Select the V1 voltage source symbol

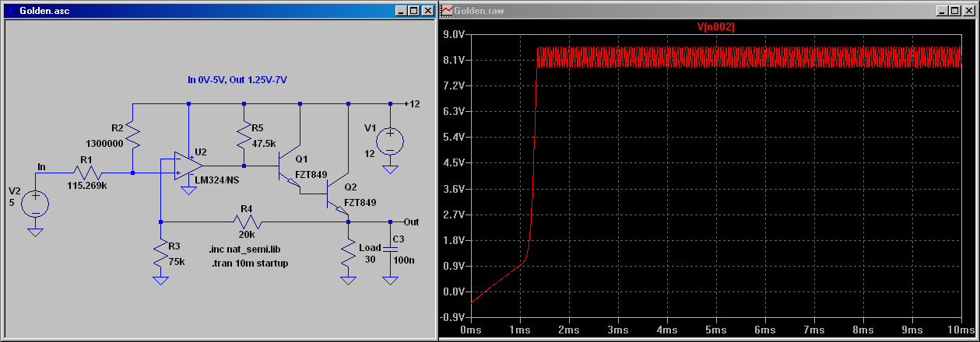pyautogui.click(x=390, y=141)
